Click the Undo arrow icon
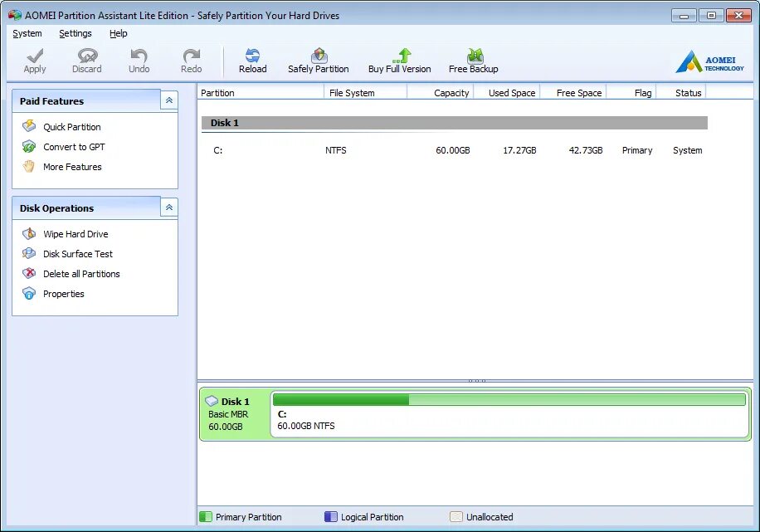 coord(139,56)
